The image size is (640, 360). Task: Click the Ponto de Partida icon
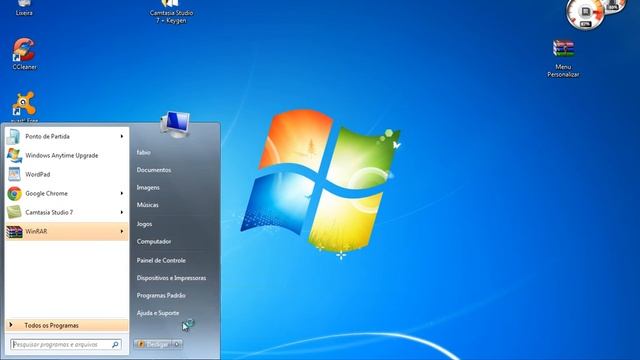point(14,136)
